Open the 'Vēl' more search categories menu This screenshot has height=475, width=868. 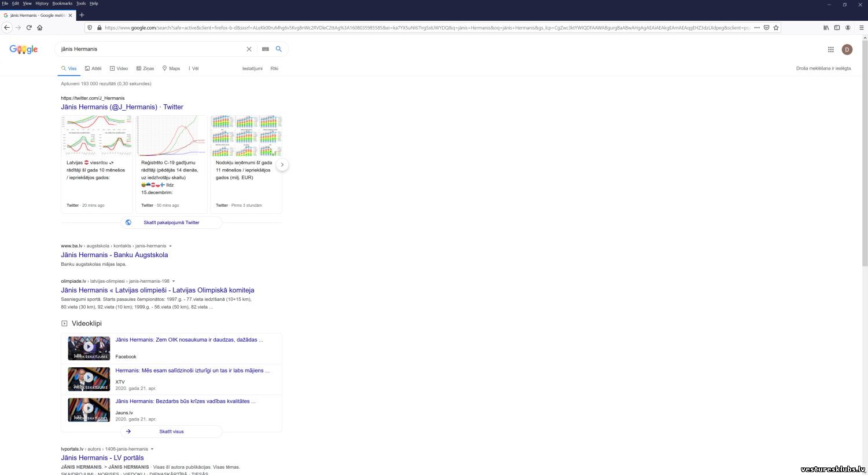[x=193, y=68]
